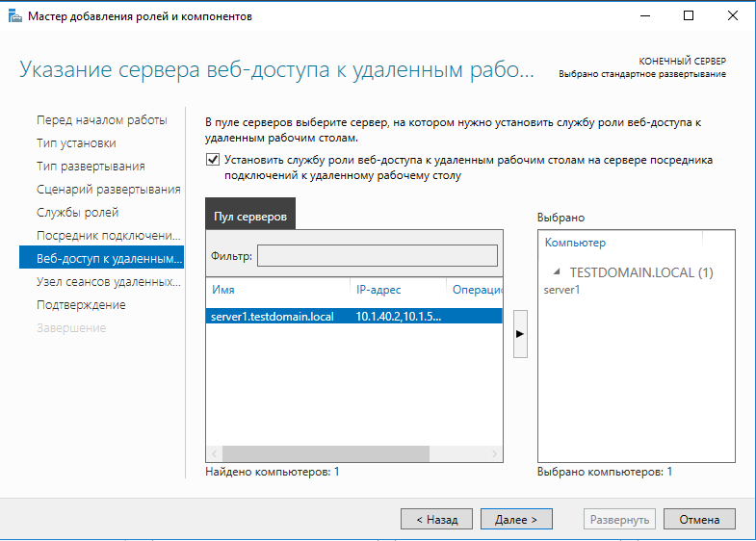Go to the 'Тип развертывания' step
756x541 pixels.
91,166
